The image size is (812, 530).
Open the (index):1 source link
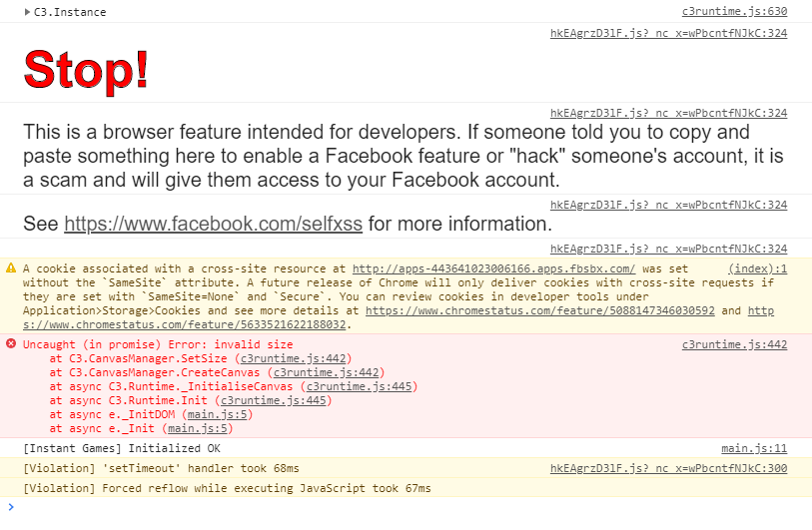click(x=758, y=268)
